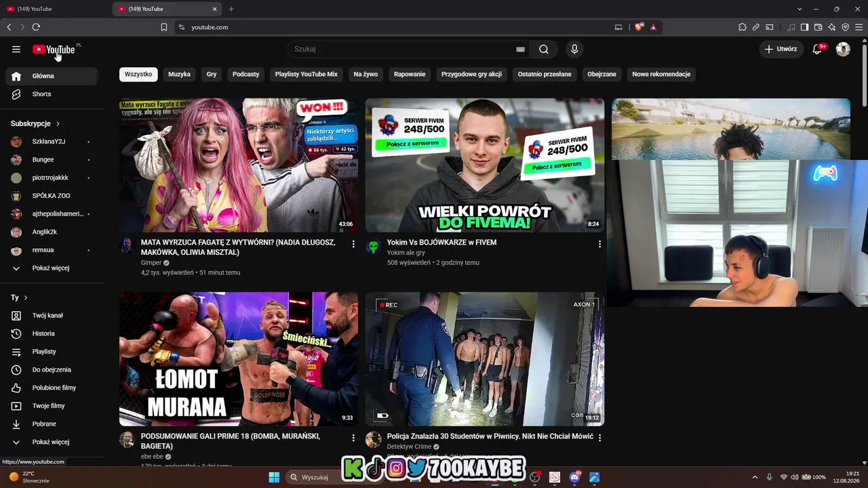Show more subscriptions below remsua
Screen dimensions: 868x488
pos(52,268)
